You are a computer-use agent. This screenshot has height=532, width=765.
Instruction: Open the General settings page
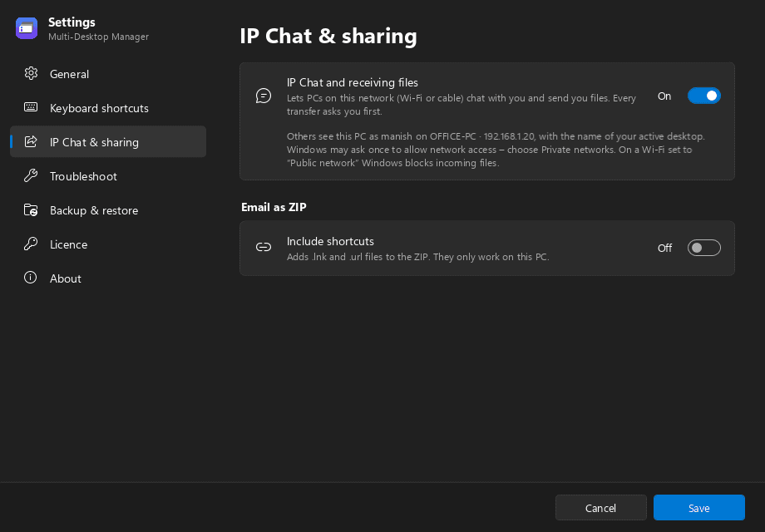click(108, 74)
